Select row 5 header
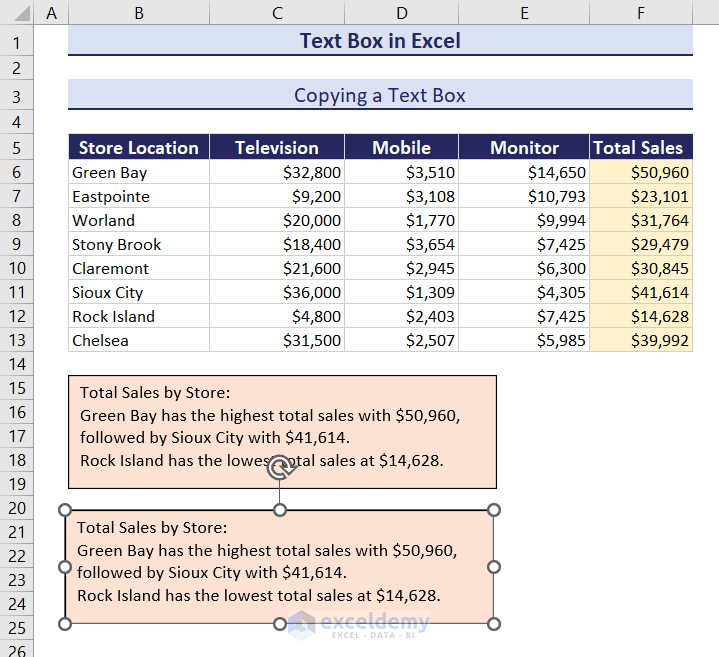 17,148
